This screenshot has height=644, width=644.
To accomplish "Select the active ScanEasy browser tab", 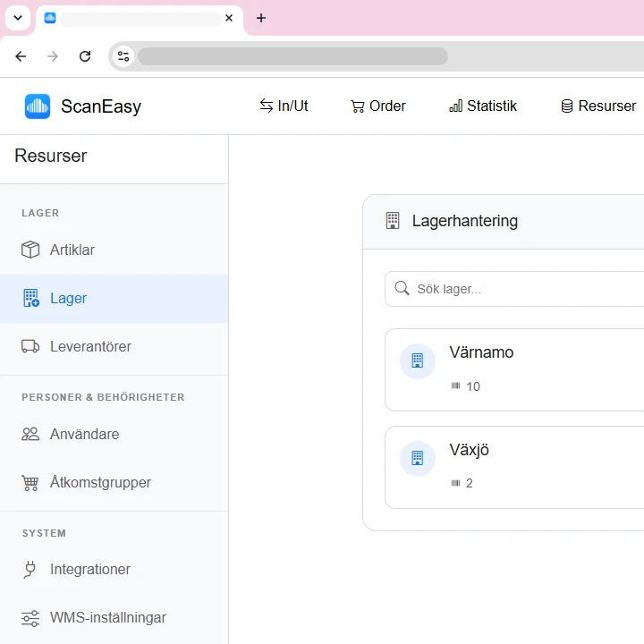I will tap(140, 19).
